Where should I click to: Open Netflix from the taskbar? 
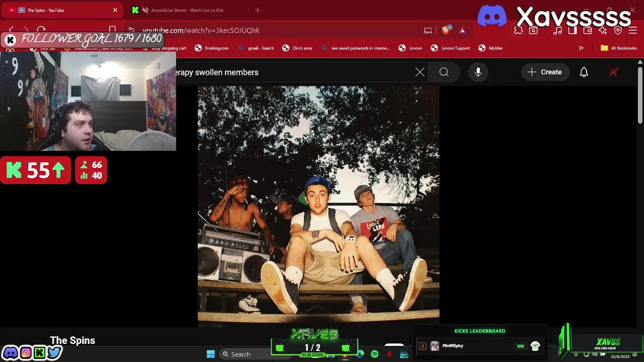(389, 354)
